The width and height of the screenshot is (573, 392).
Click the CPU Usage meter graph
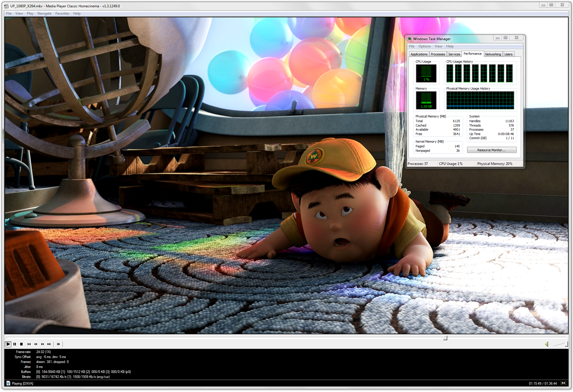click(x=426, y=73)
